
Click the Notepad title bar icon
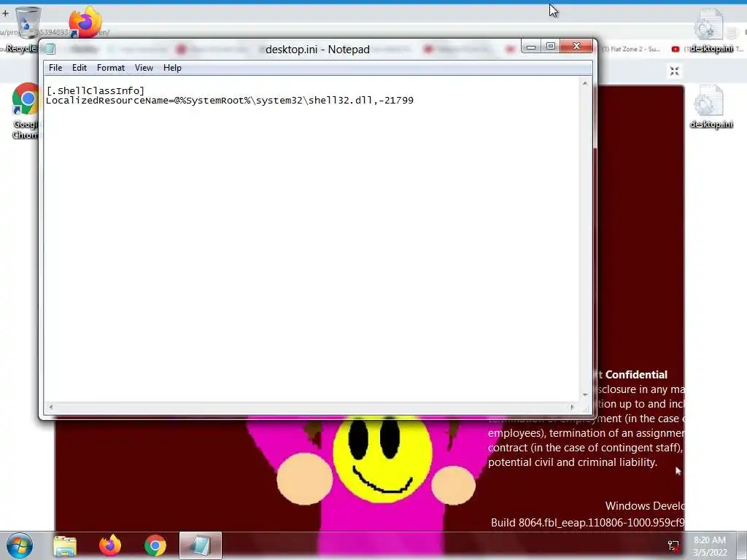(50, 49)
